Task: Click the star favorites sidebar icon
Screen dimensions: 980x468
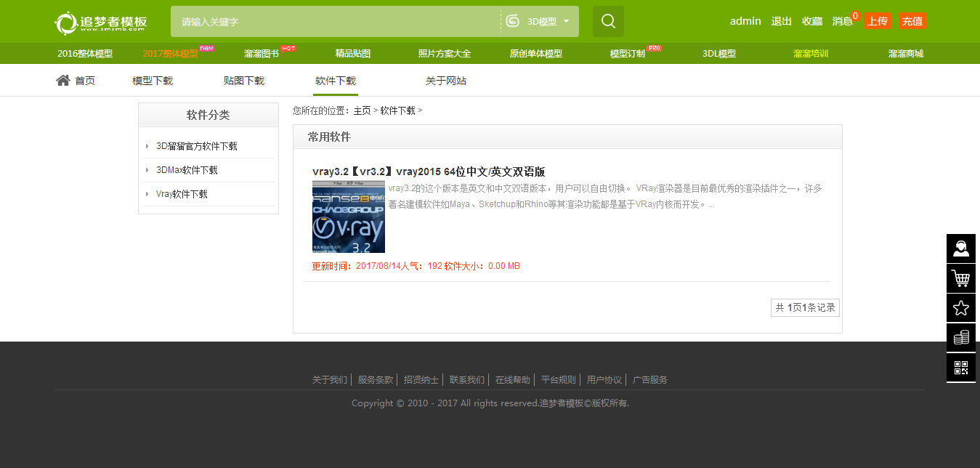Action: coord(960,308)
